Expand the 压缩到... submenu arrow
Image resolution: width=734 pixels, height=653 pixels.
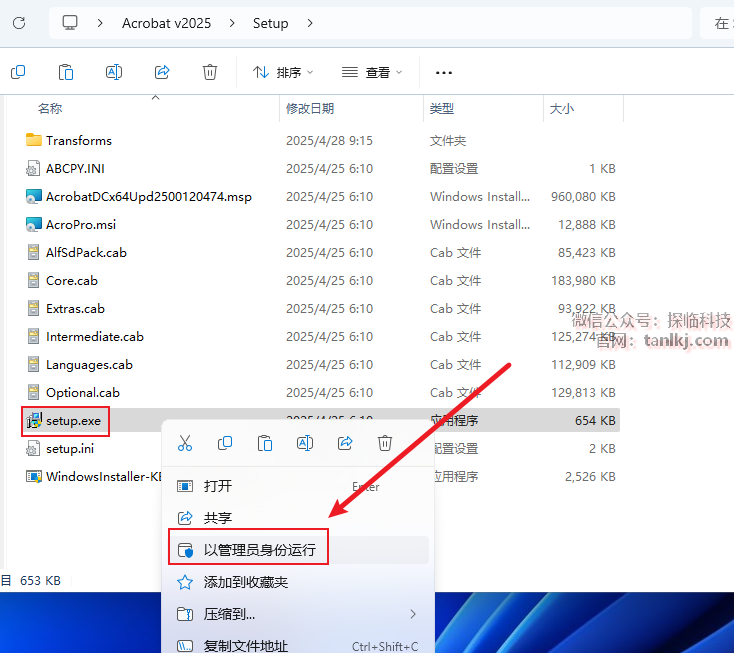[x=413, y=614]
